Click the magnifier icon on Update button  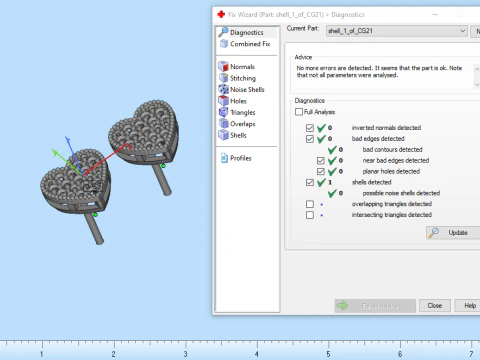tap(434, 232)
